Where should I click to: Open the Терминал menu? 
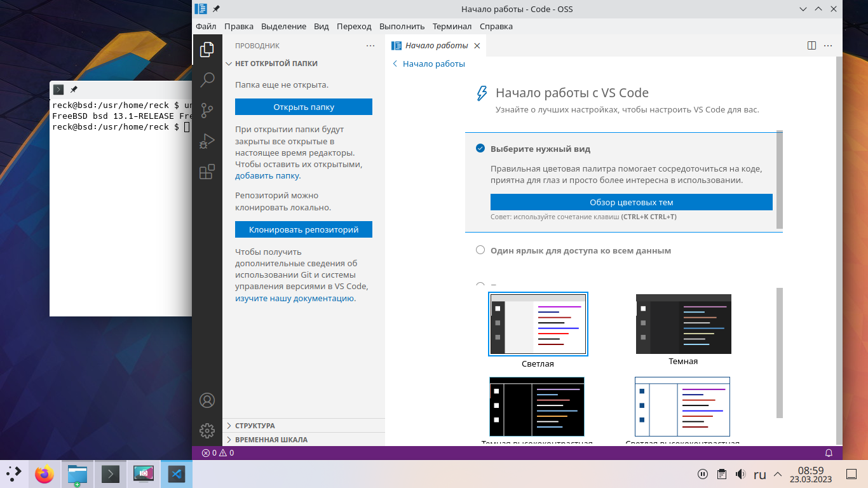tap(452, 26)
